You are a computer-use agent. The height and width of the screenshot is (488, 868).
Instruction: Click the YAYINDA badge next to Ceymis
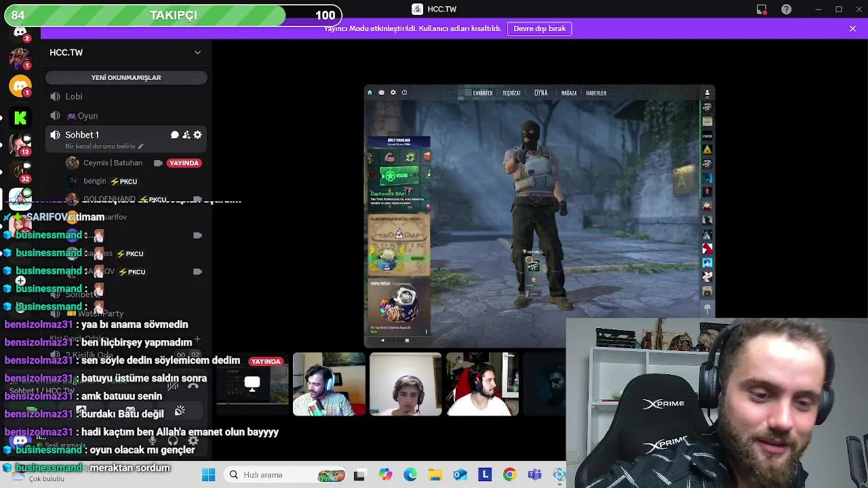pyautogui.click(x=184, y=163)
